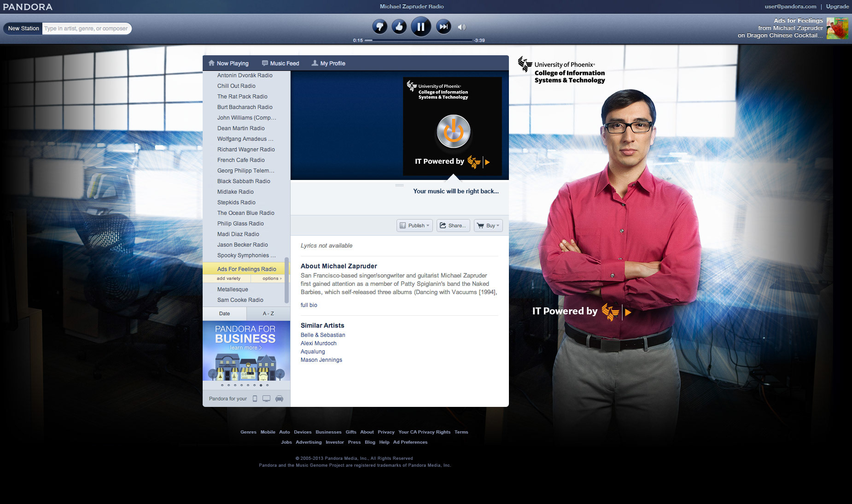Click the Share button
This screenshot has height=504, width=852.
coord(453,226)
